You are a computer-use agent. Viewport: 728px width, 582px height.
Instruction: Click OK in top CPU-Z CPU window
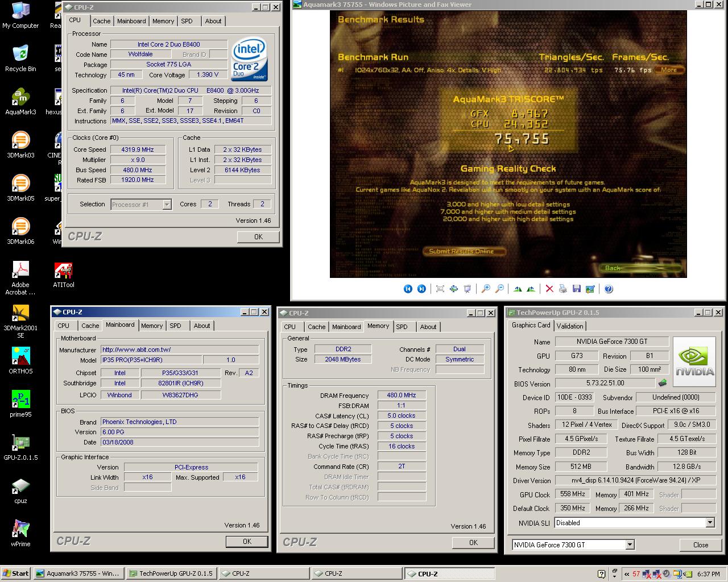coord(258,236)
